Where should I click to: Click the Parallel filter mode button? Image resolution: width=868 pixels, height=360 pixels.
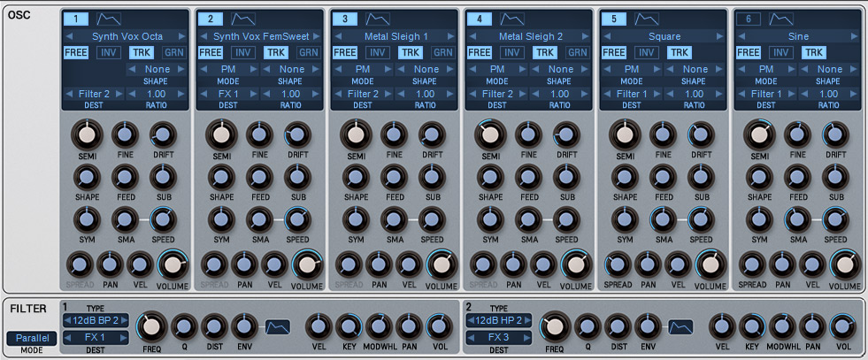31,338
